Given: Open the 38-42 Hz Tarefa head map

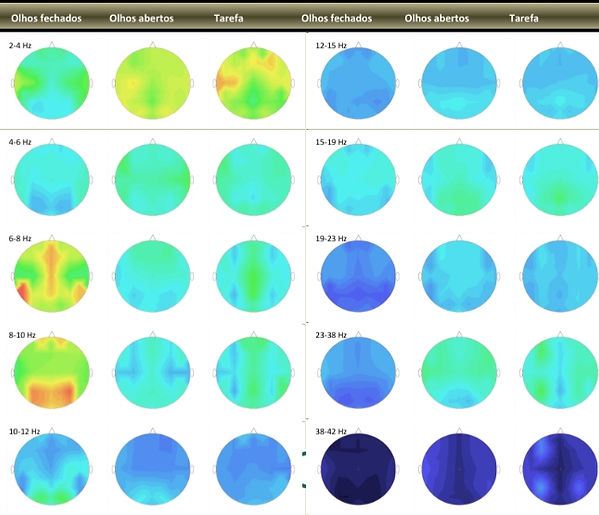Looking at the screenshot, I should coord(560,469).
